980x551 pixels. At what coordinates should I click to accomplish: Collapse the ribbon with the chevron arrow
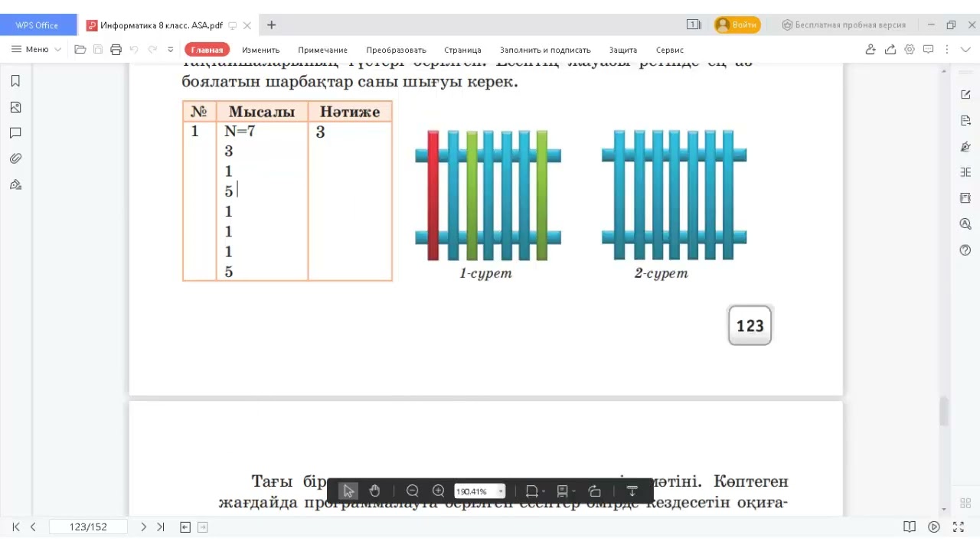pos(966,50)
